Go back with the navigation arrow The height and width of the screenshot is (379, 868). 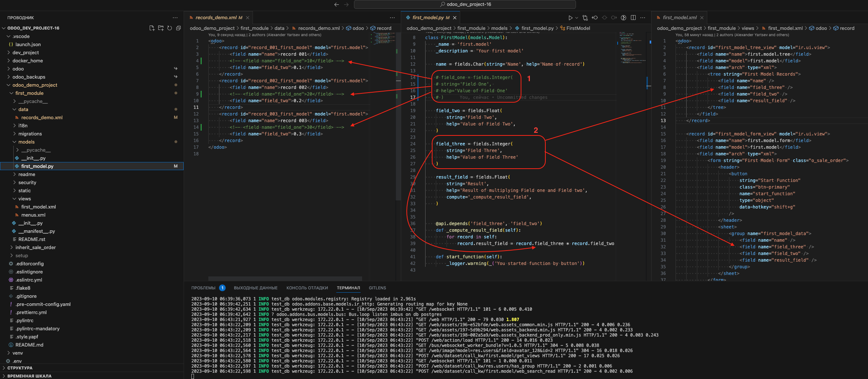pos(337,4)
